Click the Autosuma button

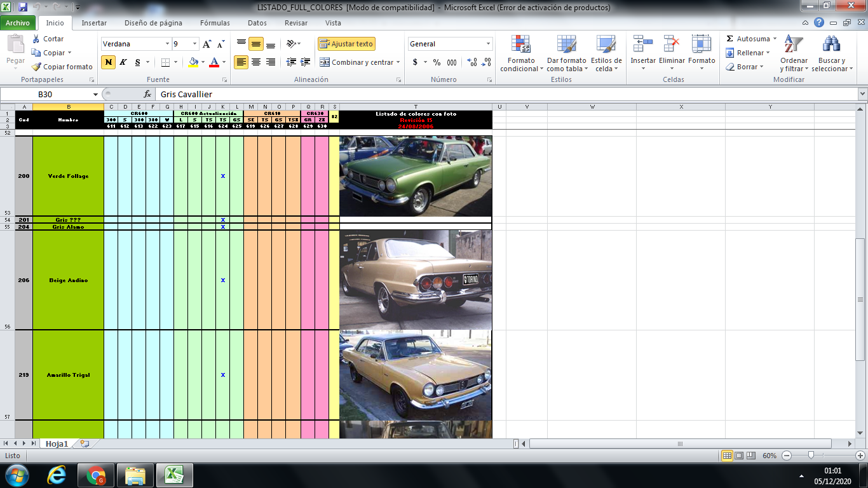(750, 39)
